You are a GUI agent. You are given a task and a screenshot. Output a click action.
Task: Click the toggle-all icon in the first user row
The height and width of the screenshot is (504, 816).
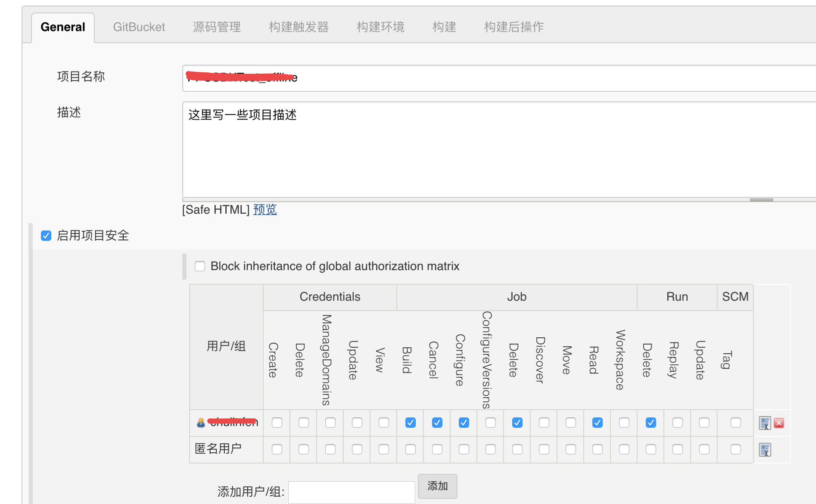coord(765,423)
